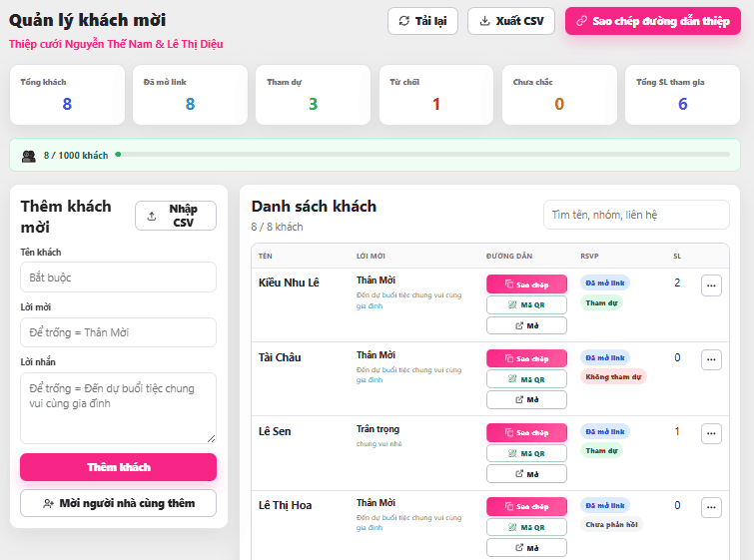Screen dimensions: 754x560
Task: Click the ĐƯỜNG DẪN column header
Action: pyautogui.click(x=509, y=257)
